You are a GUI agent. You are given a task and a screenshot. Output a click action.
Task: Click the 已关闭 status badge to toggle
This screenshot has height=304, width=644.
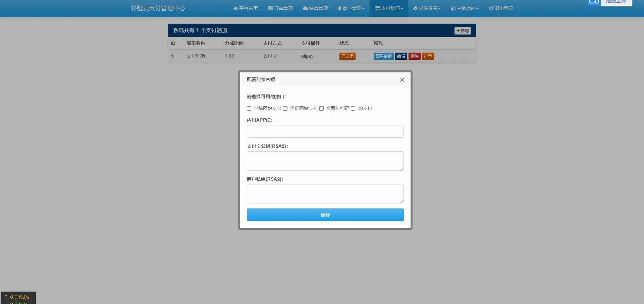[x=347, y=56]
